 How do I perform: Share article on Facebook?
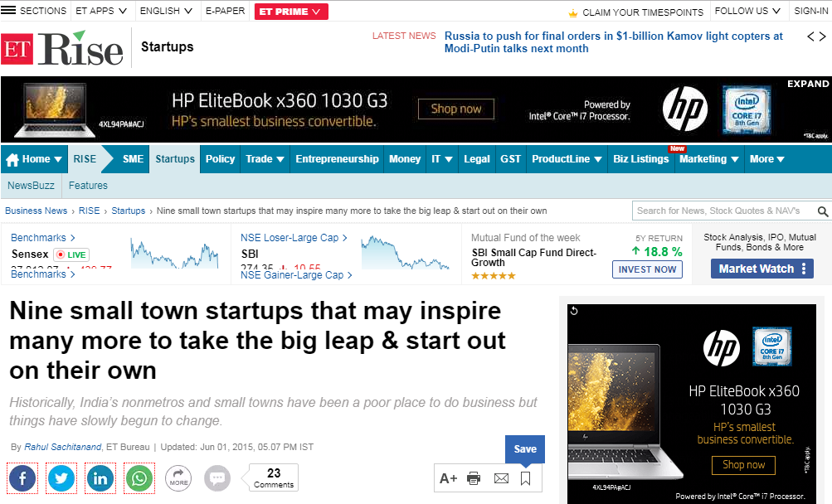(x=23, y=478)
